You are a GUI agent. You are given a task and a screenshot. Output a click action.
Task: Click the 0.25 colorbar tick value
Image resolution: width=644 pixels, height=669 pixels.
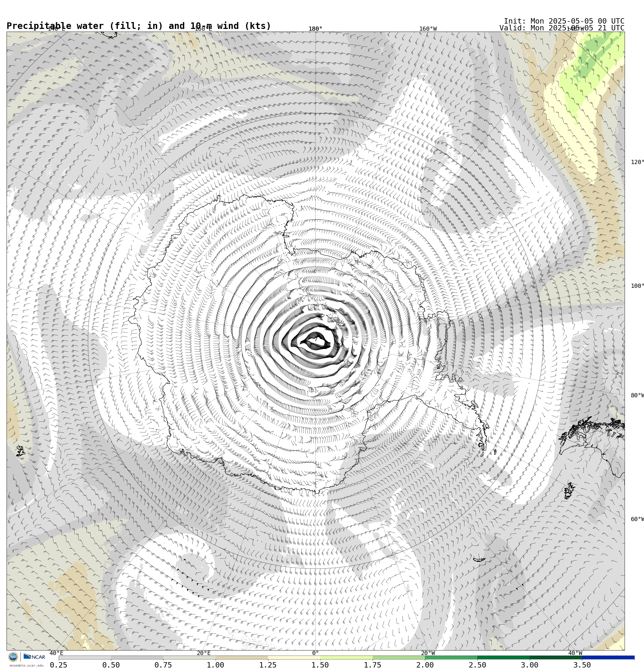coord(59,665)
